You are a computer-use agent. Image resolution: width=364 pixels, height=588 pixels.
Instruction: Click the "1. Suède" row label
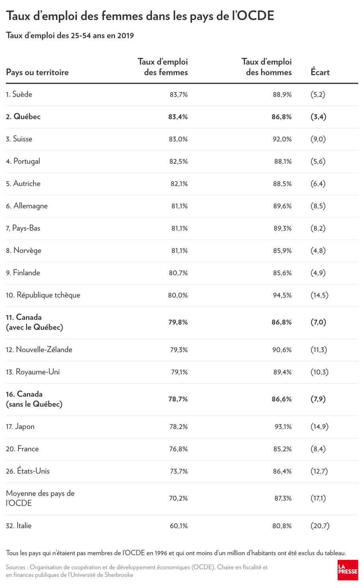(19, 95)
